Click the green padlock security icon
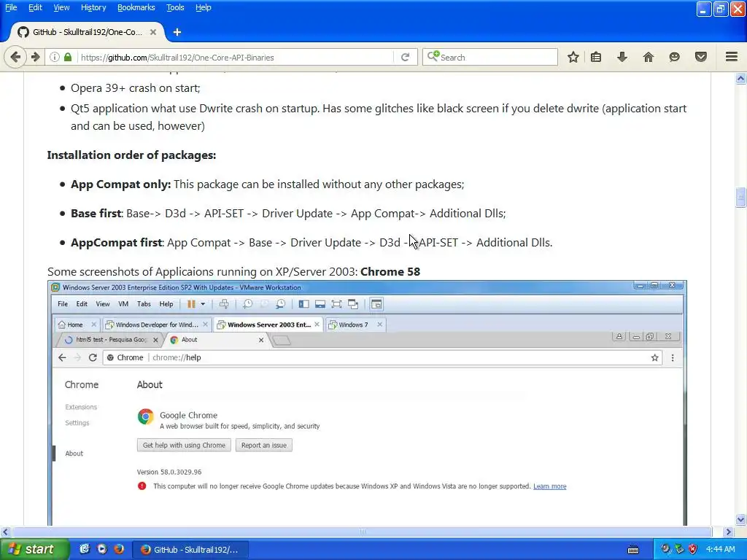747x560 pixels. click(x=68, y=57)
